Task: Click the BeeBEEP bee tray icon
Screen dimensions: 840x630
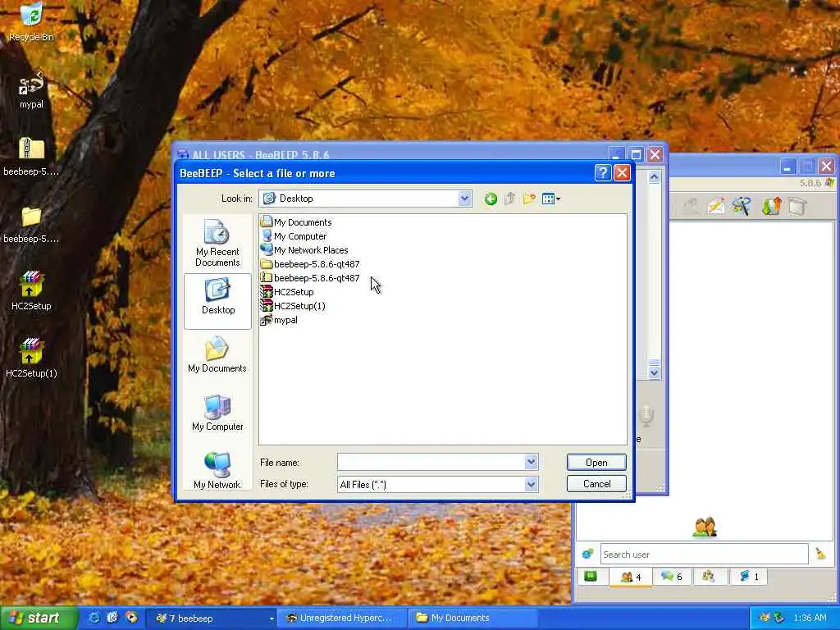Action: click(765, 618)
